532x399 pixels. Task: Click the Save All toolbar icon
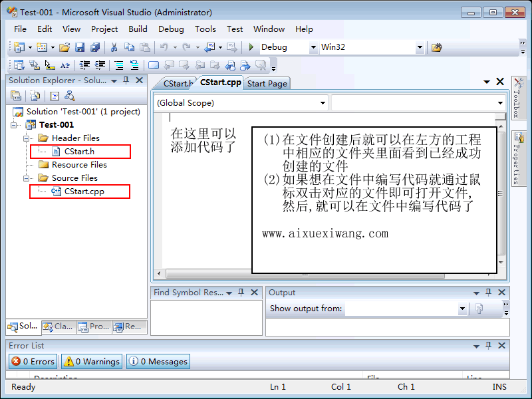95,47
